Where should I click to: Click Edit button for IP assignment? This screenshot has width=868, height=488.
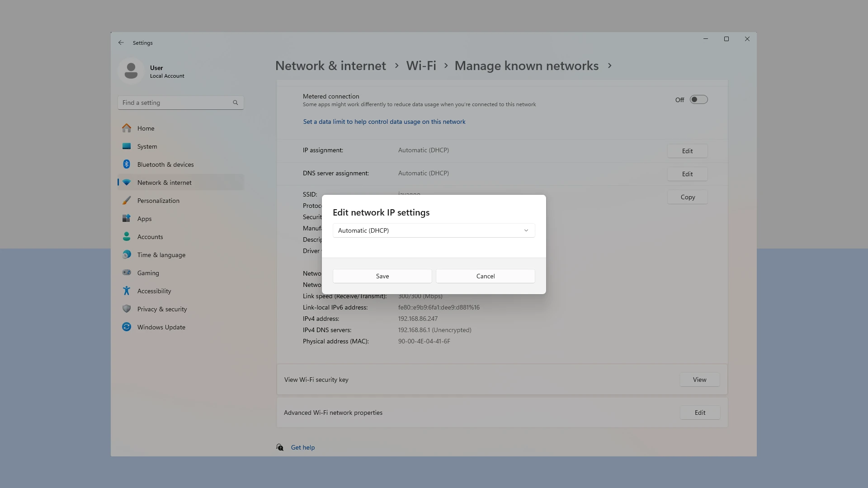point(687,151)
